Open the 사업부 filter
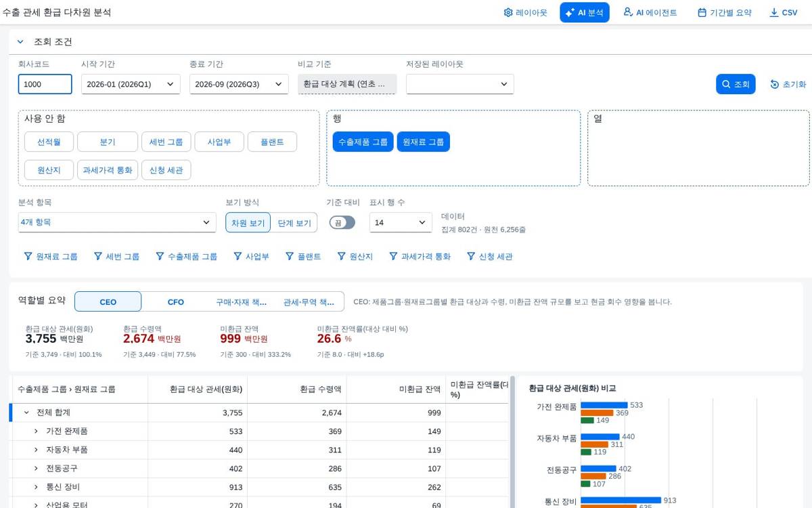The height and width of the screenshot is (508, 812). [x=251, y=257]
